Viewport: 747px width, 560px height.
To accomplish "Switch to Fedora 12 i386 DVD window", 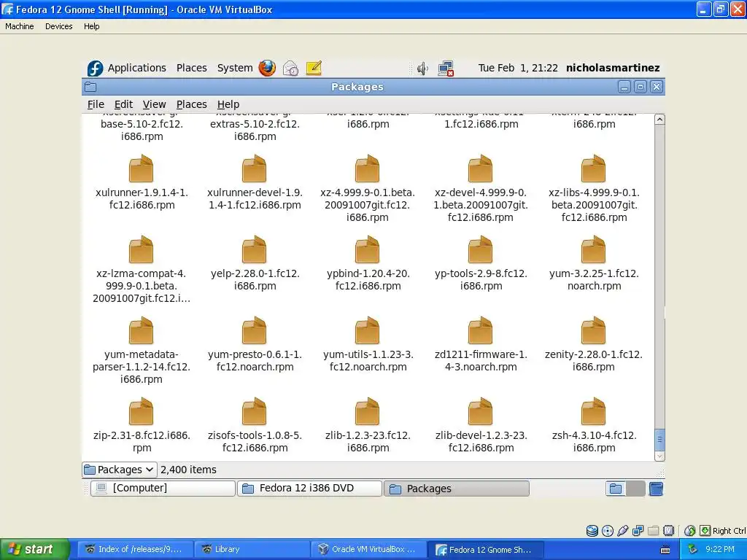I will 309,488.
